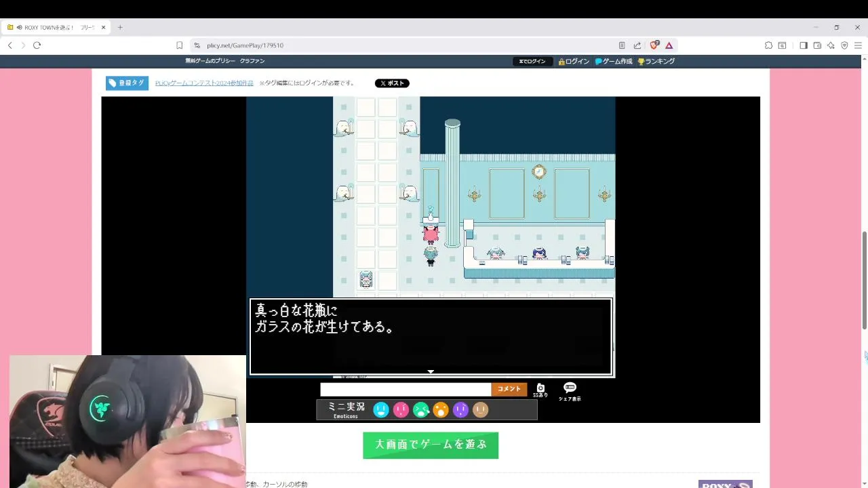Open the reader mode icon
Image resolution: width=868 pixels, height=488 pixels.
[x=622, y=45]
